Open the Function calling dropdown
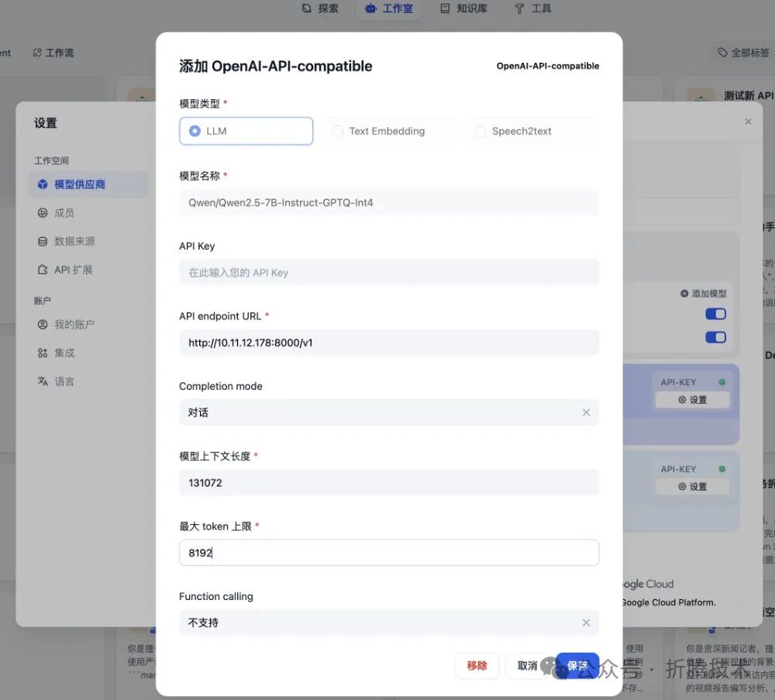Screen dimensions: 775x700 [389, 623]
